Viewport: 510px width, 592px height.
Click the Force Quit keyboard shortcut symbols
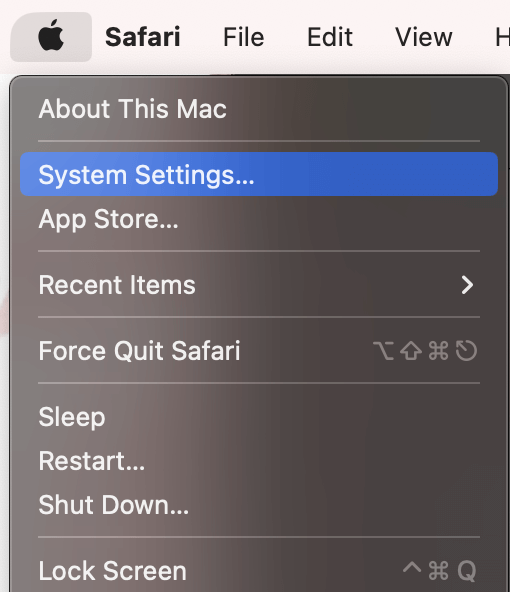coord(425,351)
